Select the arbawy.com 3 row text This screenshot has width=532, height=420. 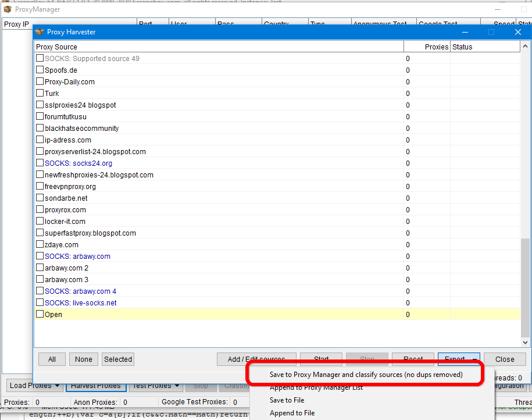66,279
